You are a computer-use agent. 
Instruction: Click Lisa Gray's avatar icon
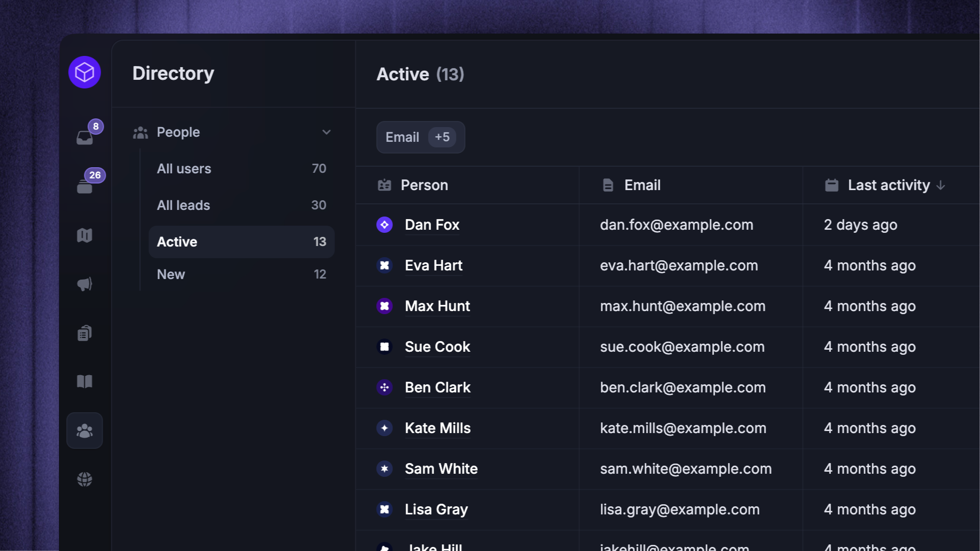(x=384, y=509)
